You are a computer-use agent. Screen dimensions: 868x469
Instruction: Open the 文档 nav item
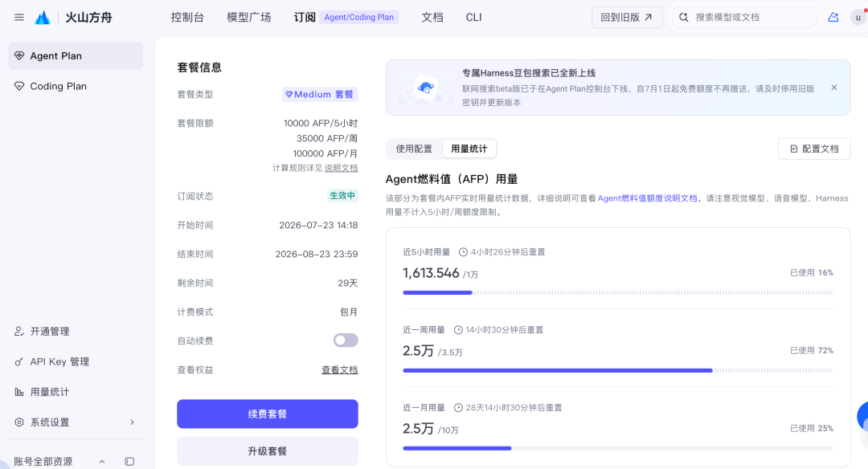click(432, 17)
